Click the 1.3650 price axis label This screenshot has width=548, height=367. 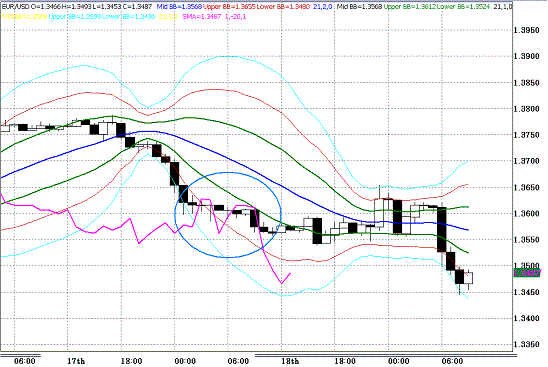click(x=527, y=188)
